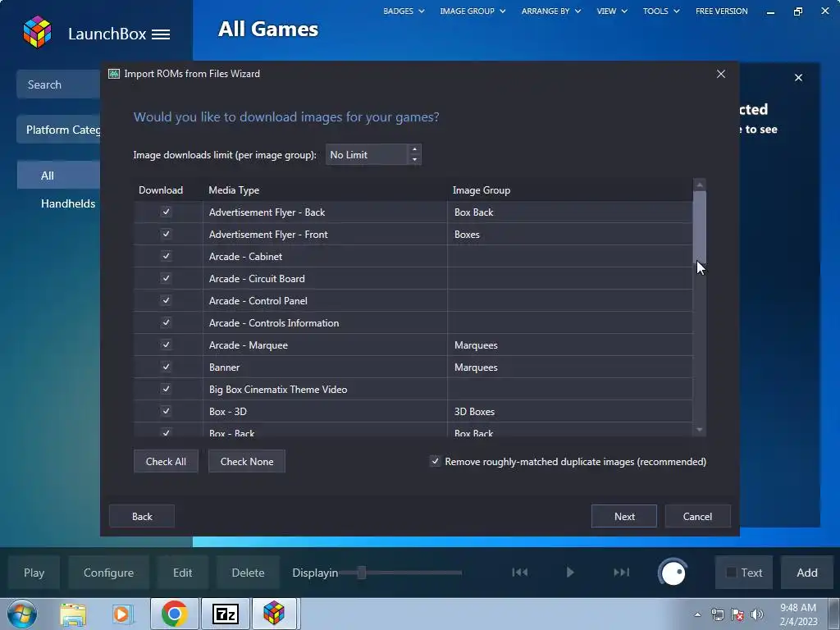The image size is (840, 630).
Task: Open the IMAGE GROUP dropdown menu
Action: 472,11
